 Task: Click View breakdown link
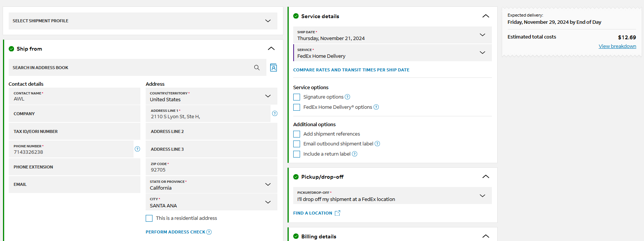(617, 46)
